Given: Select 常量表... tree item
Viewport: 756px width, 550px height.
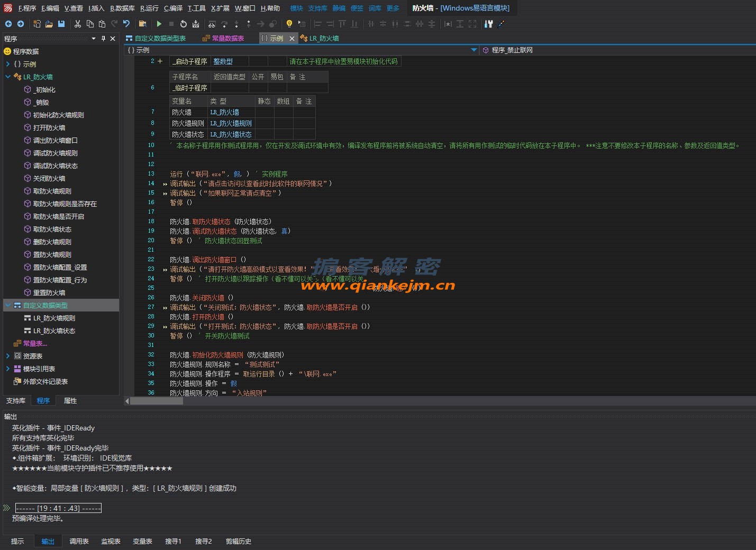Looking at the screenshot, I should point(35,343).
